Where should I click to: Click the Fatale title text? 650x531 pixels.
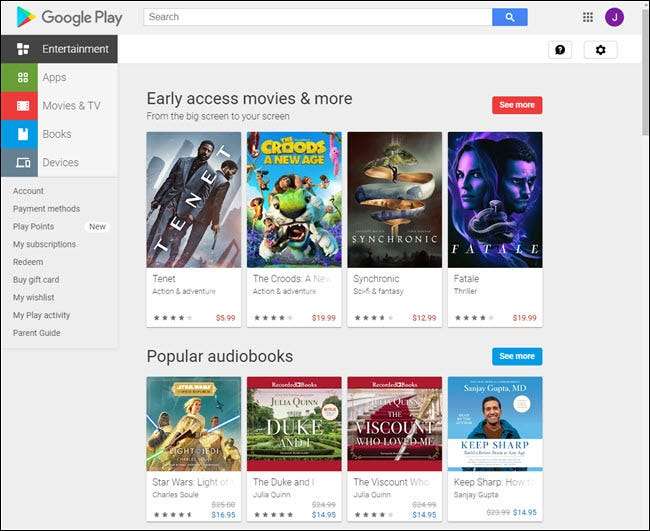coord(466,279)
